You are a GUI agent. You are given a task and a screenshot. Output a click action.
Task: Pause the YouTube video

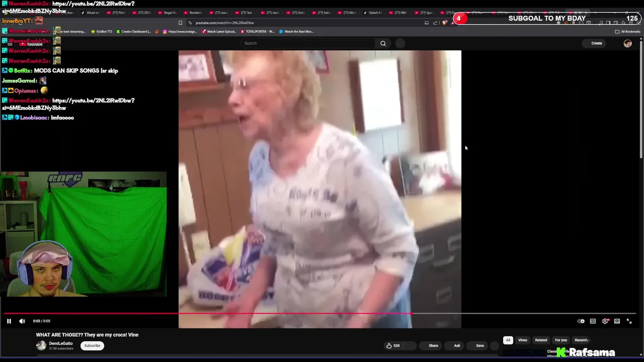(x=9, y=321)
